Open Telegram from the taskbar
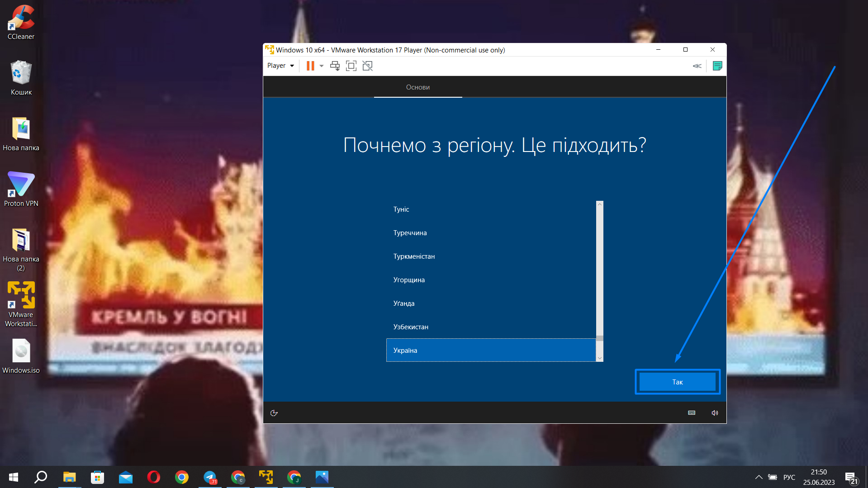Screen dimensions: 868x488 point(210,477)
